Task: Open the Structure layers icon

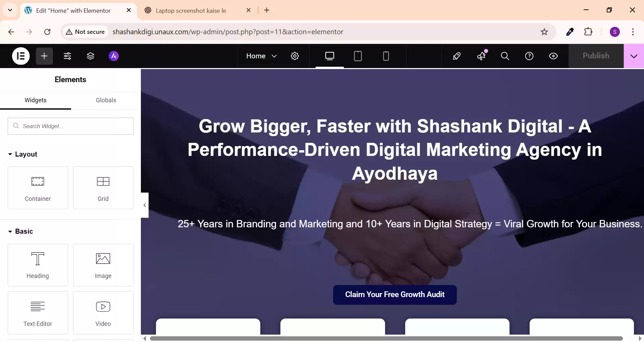Action: [91, 56]
